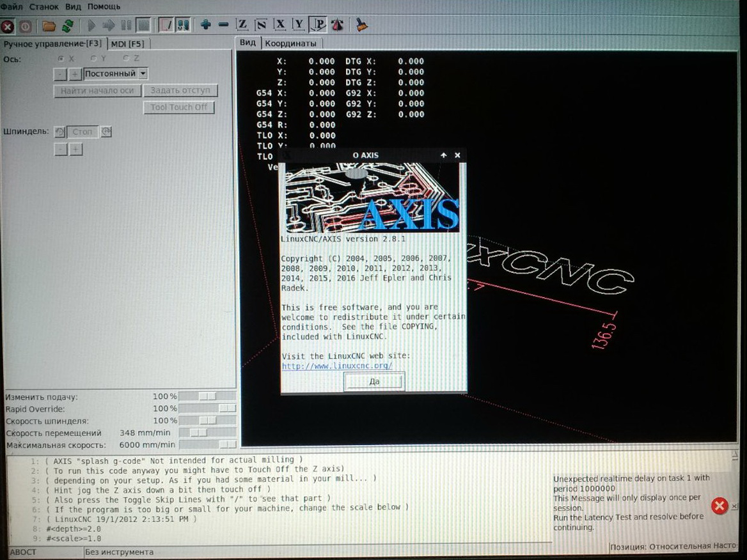Select G-code line 8 #<depth>=2.0

point(74,529)
